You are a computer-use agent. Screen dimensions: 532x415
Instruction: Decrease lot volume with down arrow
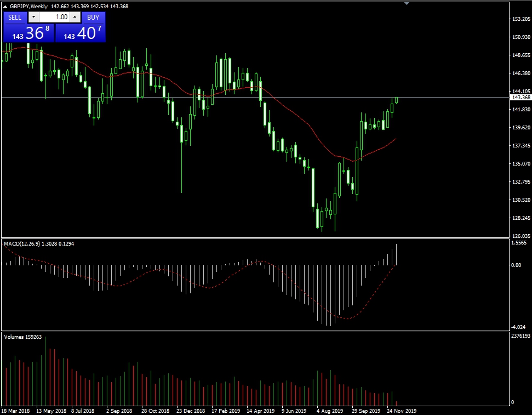click(32, 17)
